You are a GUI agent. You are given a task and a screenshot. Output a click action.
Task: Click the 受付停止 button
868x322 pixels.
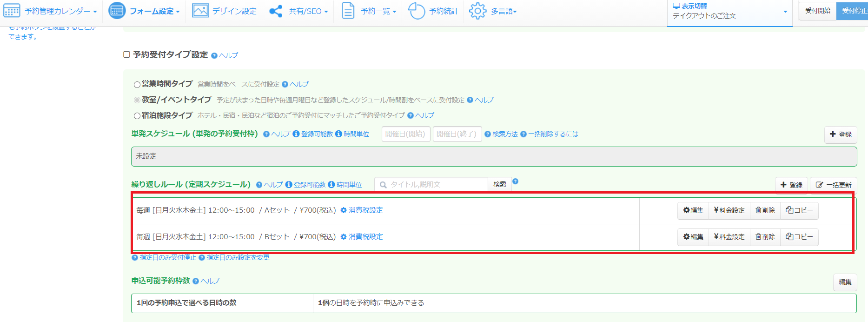coord(852,11)
